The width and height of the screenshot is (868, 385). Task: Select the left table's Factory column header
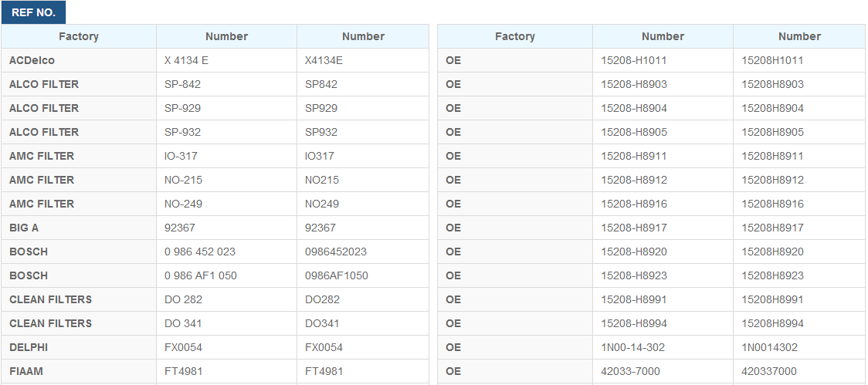pyautogui.click(x=79, y=36)
